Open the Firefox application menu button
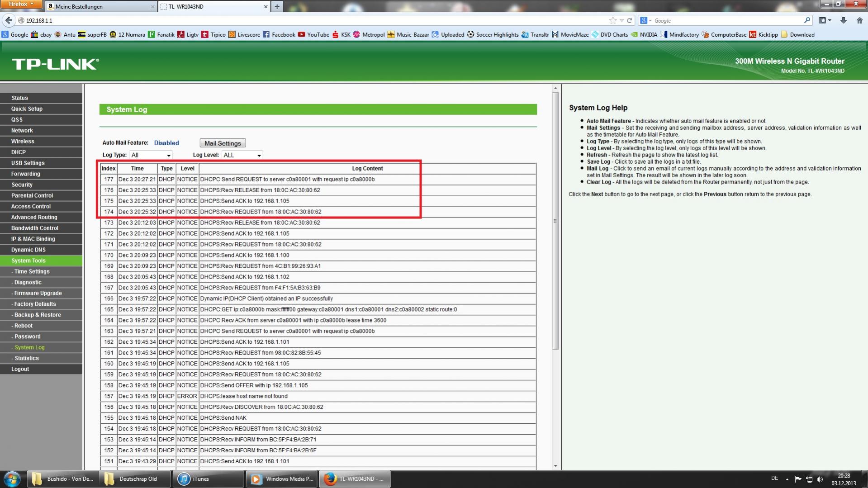 [21, 4]
